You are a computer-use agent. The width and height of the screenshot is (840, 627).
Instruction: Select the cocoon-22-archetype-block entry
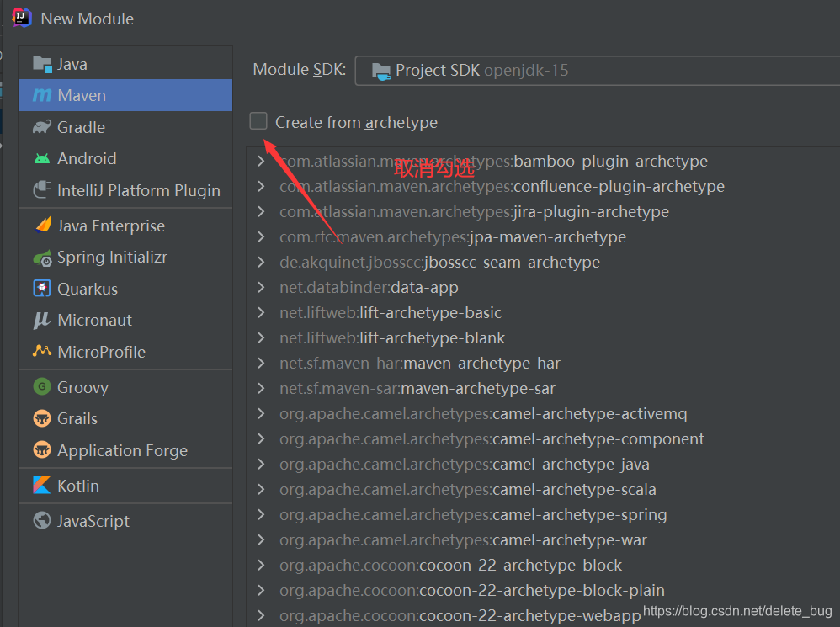click(450, 565)
